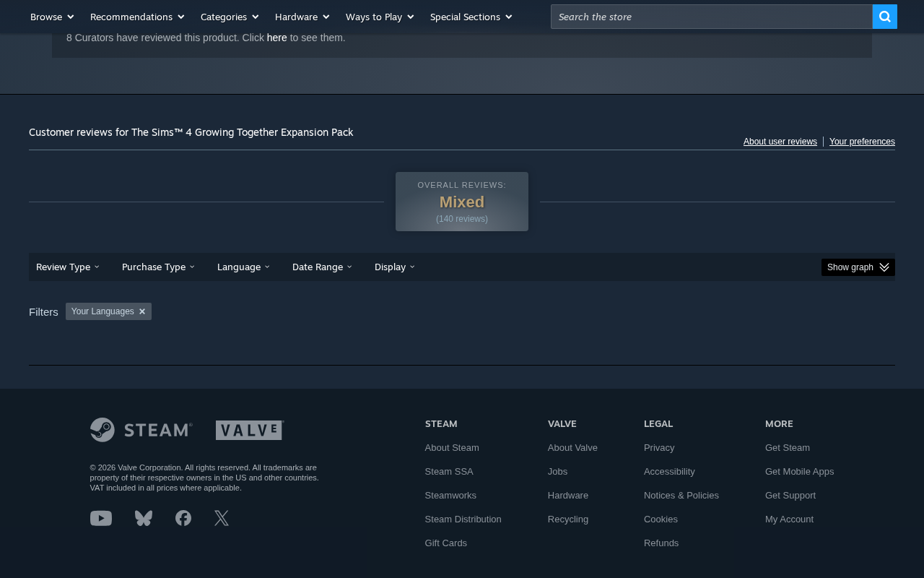Open Accessibility footer link
The width and height of the screenshot is (924, 578).
[x=669, y=472]
